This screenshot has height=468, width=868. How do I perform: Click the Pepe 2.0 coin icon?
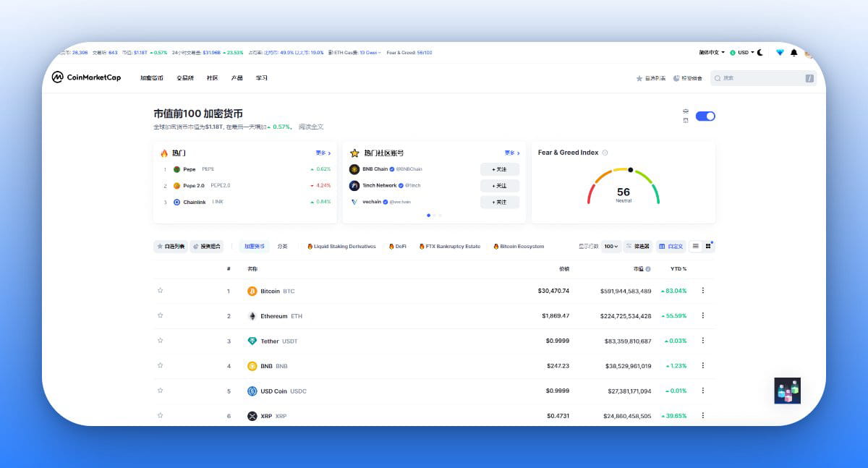pos(176,186)
